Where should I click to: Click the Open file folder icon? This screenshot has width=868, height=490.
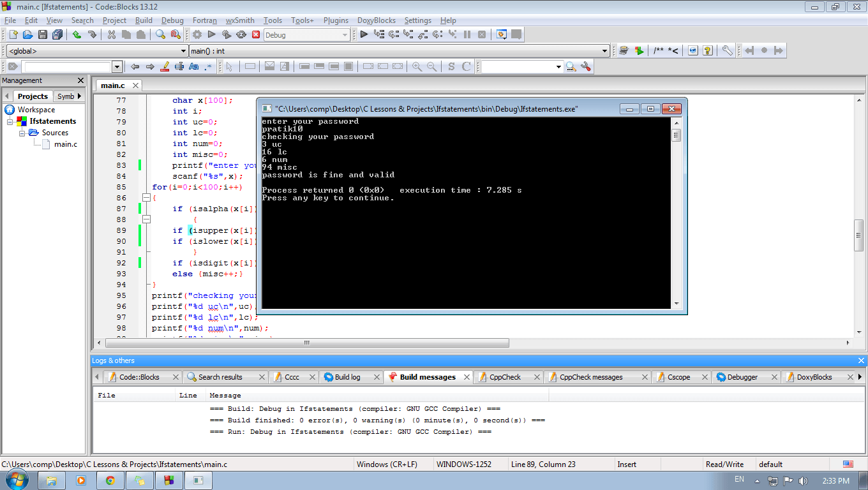(27, 34)
